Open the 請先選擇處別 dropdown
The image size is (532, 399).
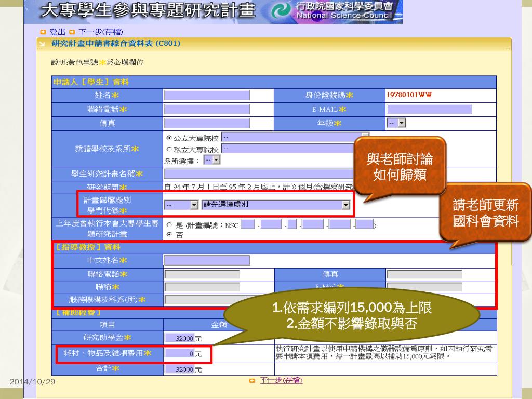pyautogui.click(x=276, y=205)
